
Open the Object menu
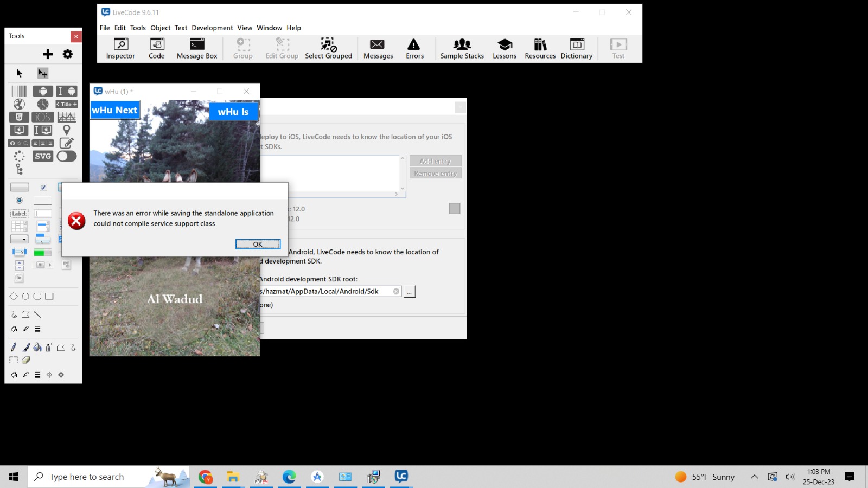point(160,28)
